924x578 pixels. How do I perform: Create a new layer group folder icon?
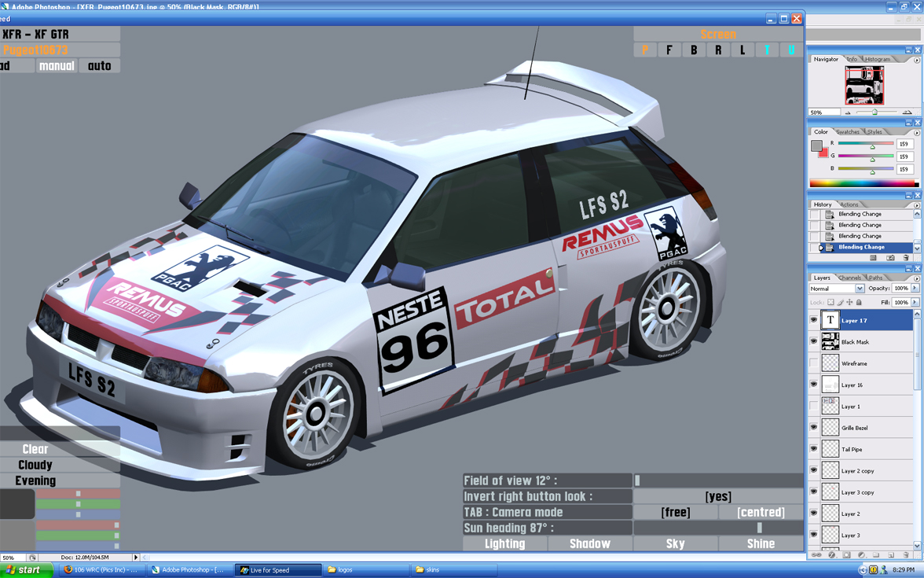875,555
